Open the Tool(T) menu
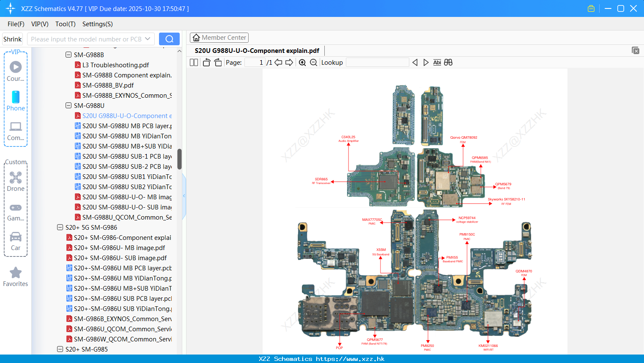Viewport: 644px width, 363px height. click(66, 24)
